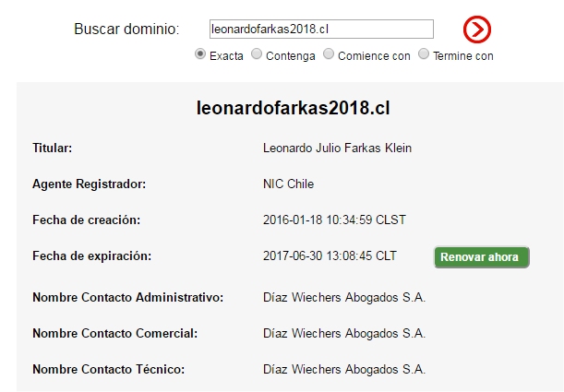Select the Exacta radio button
Screen dimensions: 564x392
(200, 54)
